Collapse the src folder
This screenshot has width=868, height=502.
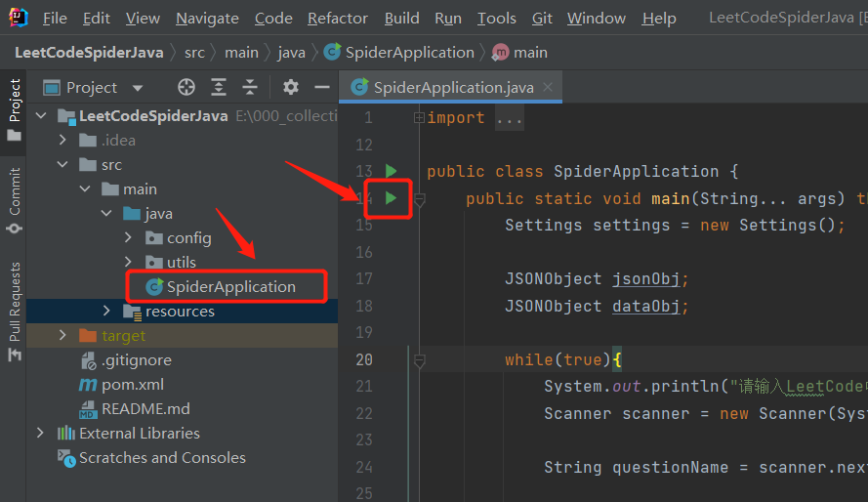pyautogui.click(x=62, y=164)
